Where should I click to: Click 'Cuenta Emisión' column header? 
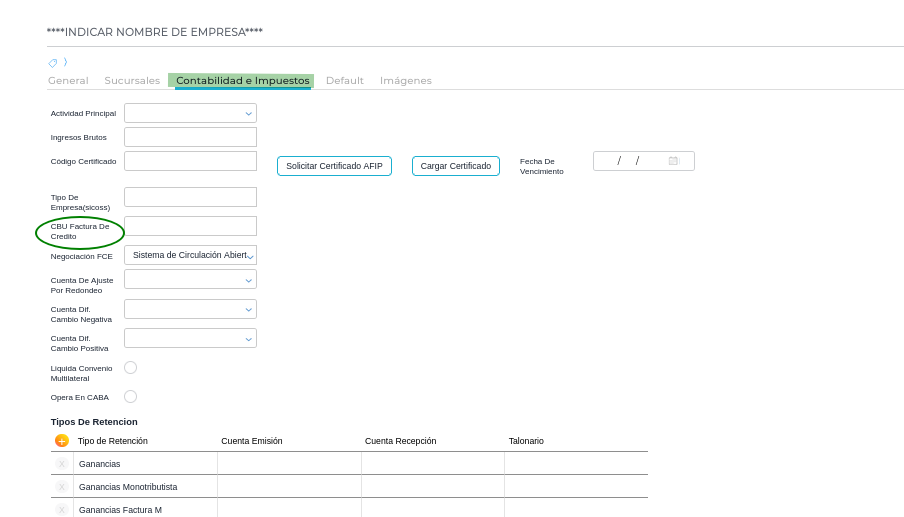252,441
